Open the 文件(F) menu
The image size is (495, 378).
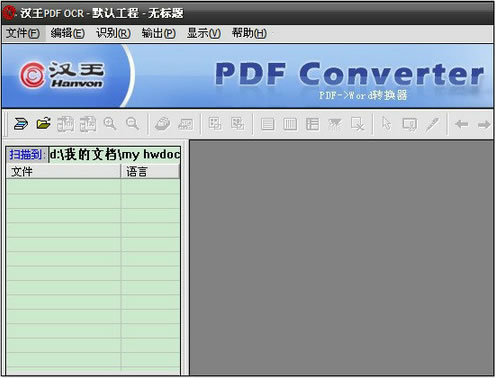pos(23,33)
